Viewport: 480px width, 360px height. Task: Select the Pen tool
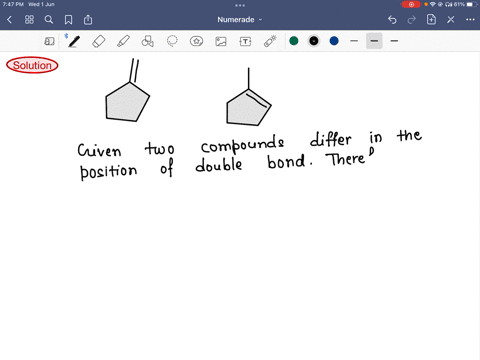74,41
